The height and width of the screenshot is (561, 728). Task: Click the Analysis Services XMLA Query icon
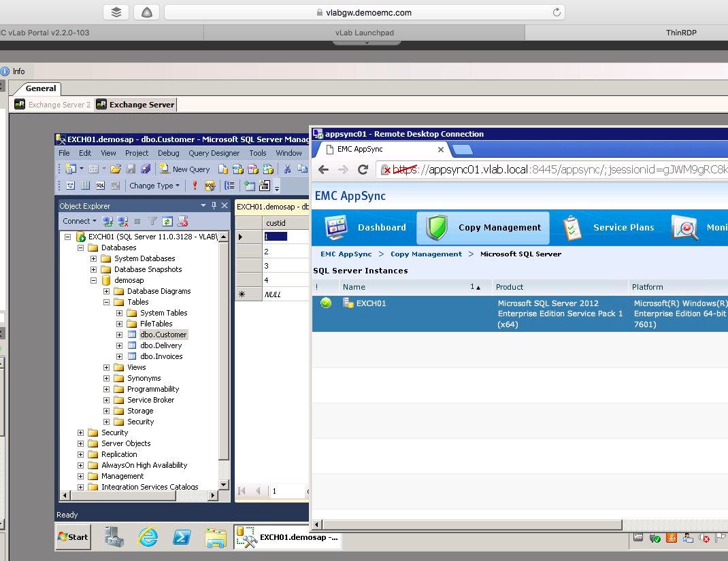268,169
